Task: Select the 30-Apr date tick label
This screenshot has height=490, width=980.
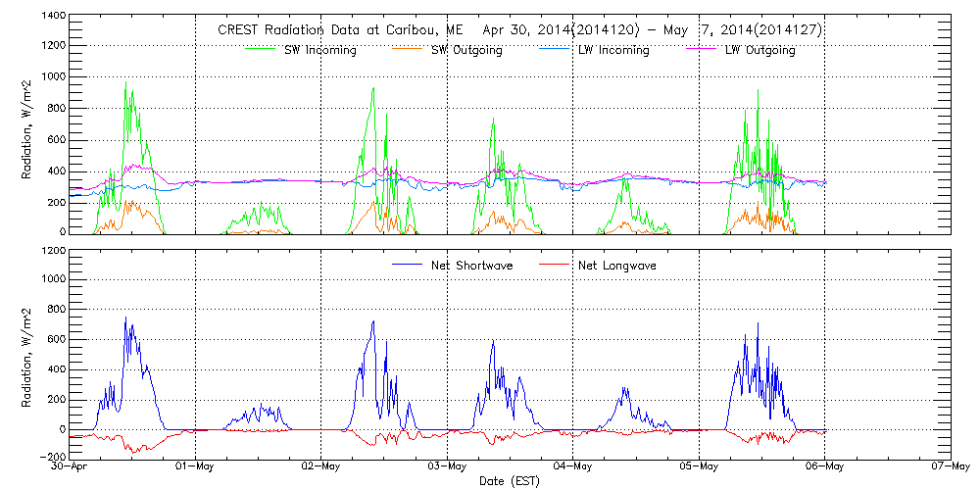Action: (71, 468)
